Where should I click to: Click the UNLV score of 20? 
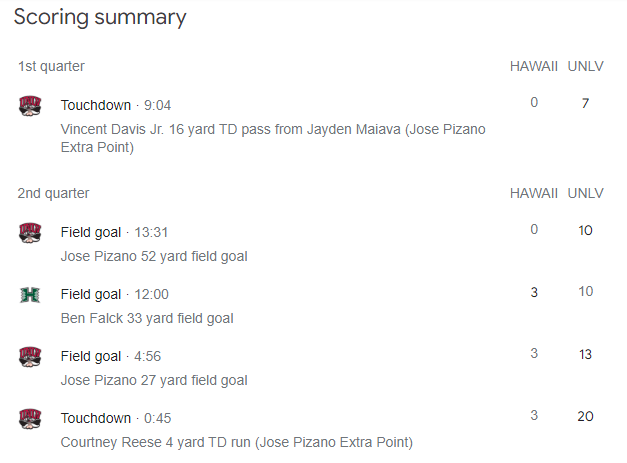tap(585, 416)
